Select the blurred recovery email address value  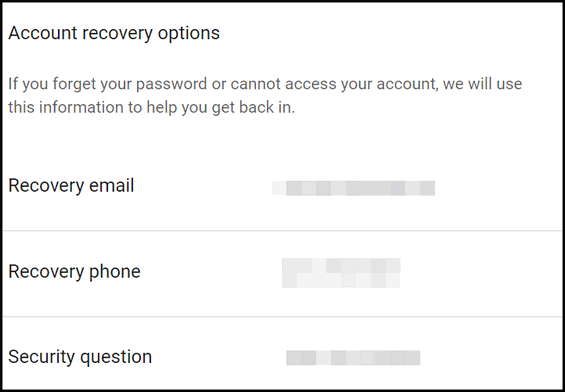point(353,188)
